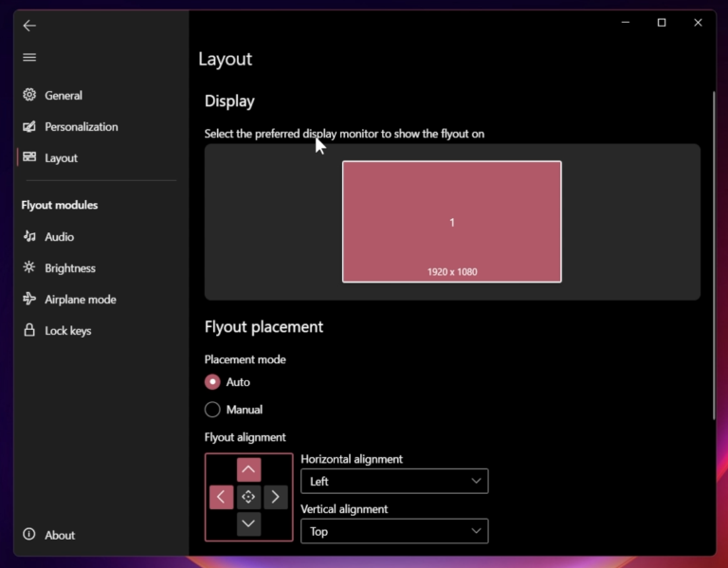Click the Audio music note icon

(x=29, y=237)
